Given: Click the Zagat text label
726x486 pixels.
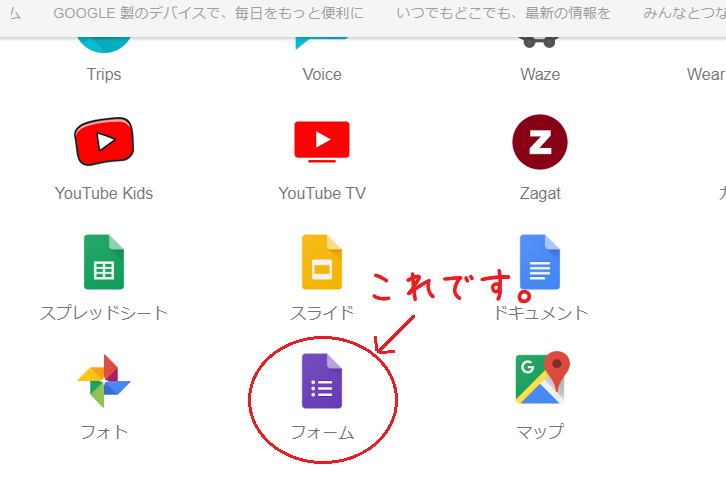Looking at the screenshot, I should pyautogui.click(x=540, y=193).
